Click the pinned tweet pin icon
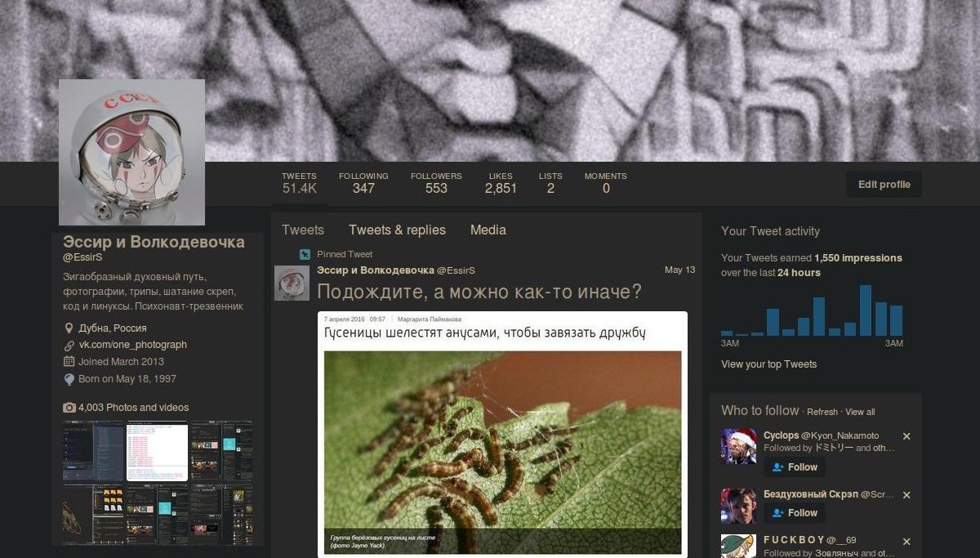The image size is (980, 558). [305, 254]
